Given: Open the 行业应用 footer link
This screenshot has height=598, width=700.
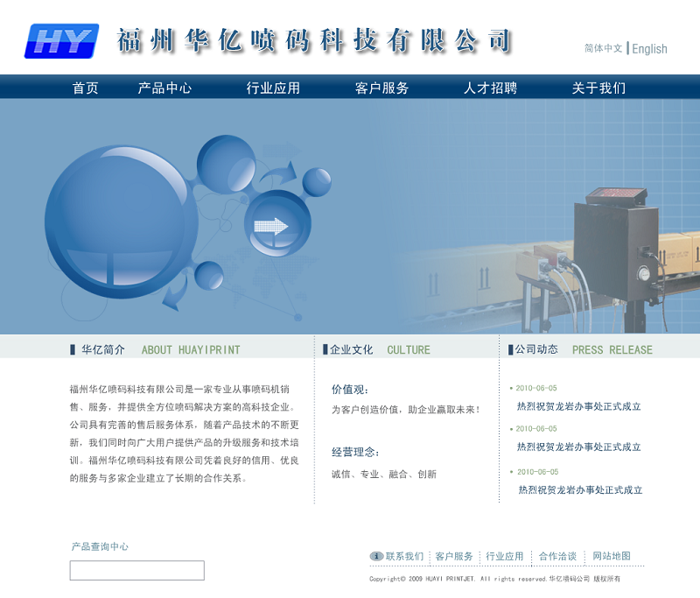Looking at the screenshot, I should pyautogui.click(x=505, y=556).
